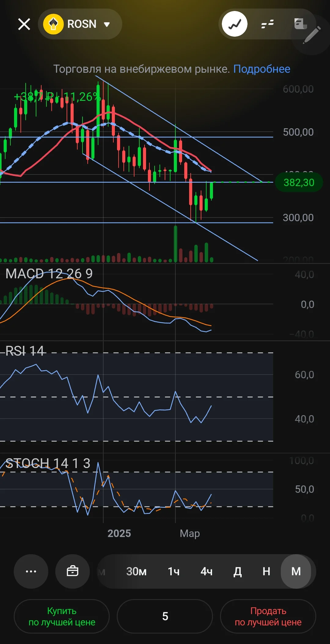Tap the 2025 date axis label

119,533
